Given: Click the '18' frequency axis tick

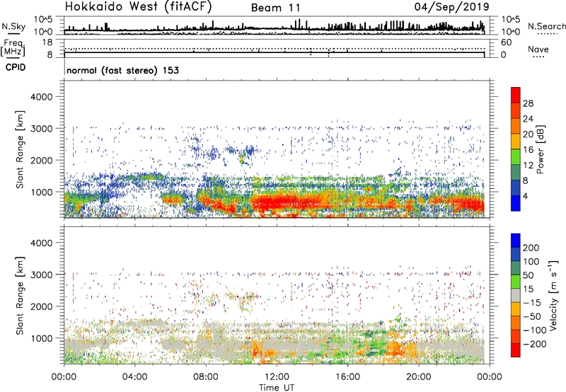Looking at the screenshot, I should 47,42.
